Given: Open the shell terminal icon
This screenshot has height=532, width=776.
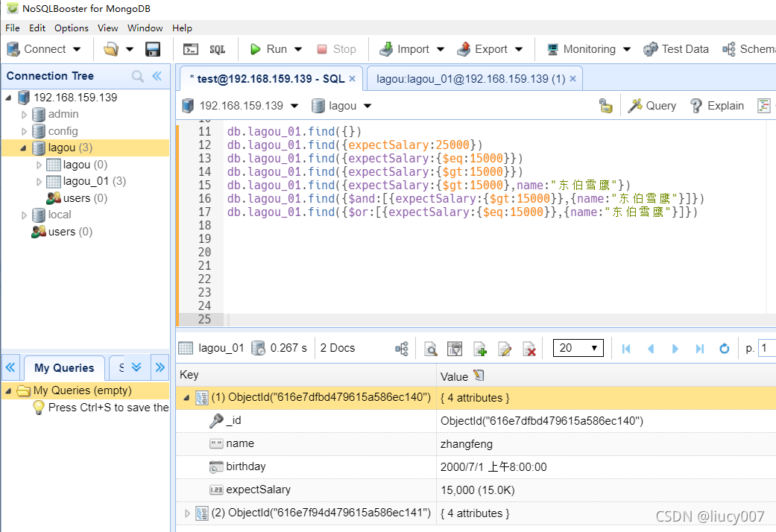Looking at the screenshot, I should click(x=191, y=49).
